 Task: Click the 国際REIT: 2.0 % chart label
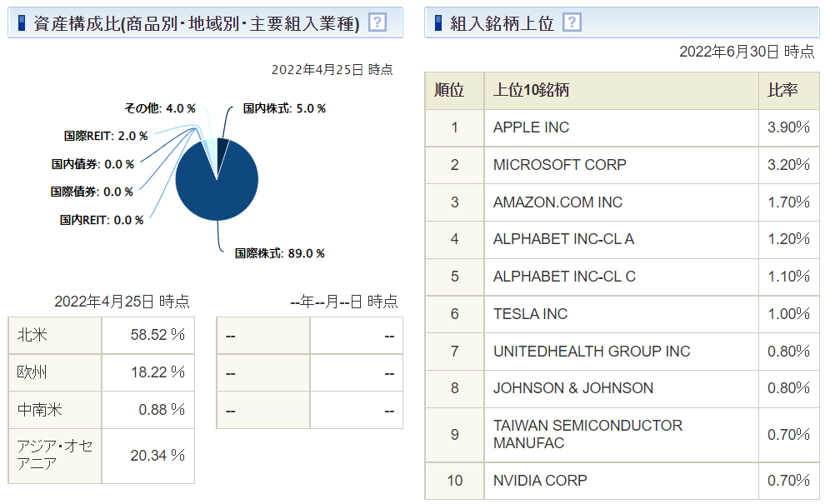(106, 136)
